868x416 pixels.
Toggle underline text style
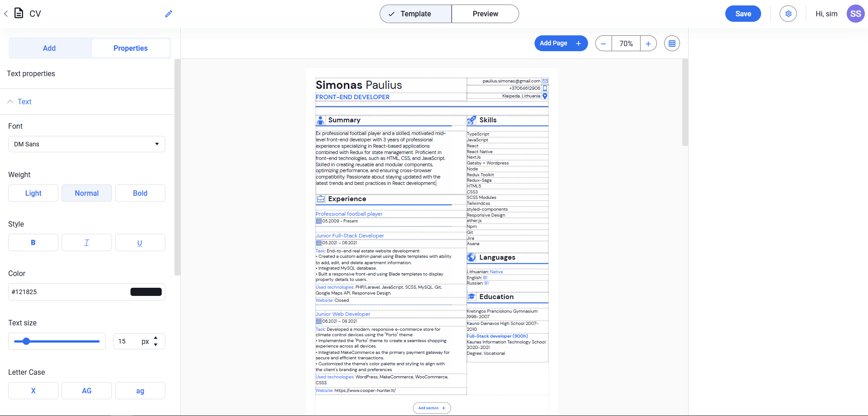(140, 242)
